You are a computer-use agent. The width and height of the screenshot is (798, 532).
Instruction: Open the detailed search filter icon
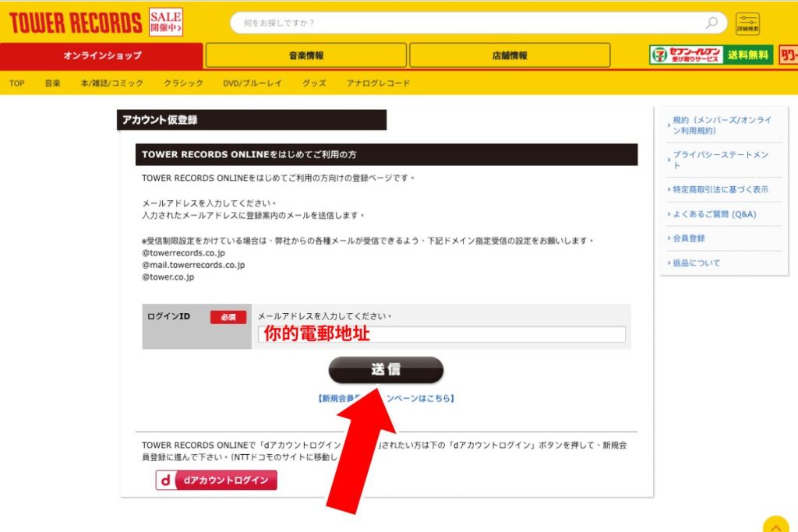[747, 23]
